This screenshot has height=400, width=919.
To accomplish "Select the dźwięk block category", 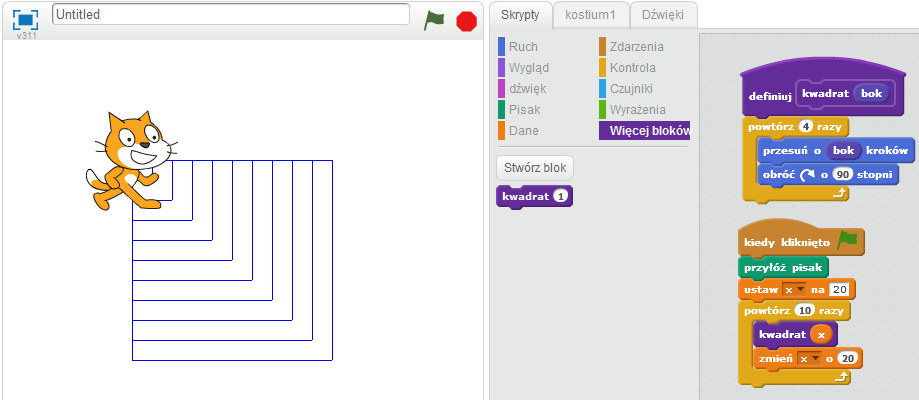I will tap(522, 89).
